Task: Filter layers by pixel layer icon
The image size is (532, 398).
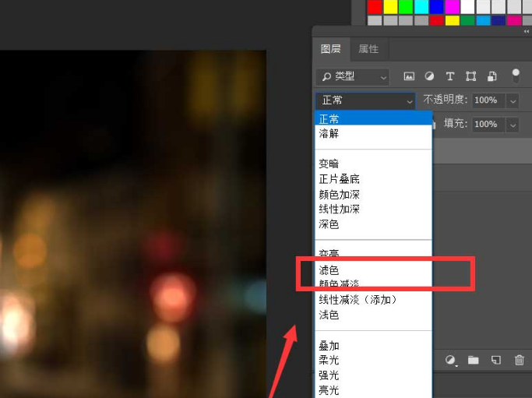Action: 409,76
